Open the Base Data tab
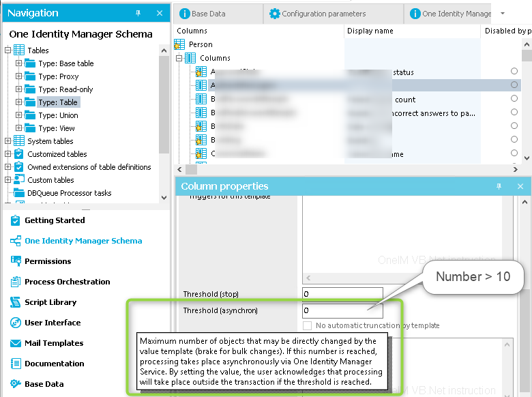 point(218,14)
